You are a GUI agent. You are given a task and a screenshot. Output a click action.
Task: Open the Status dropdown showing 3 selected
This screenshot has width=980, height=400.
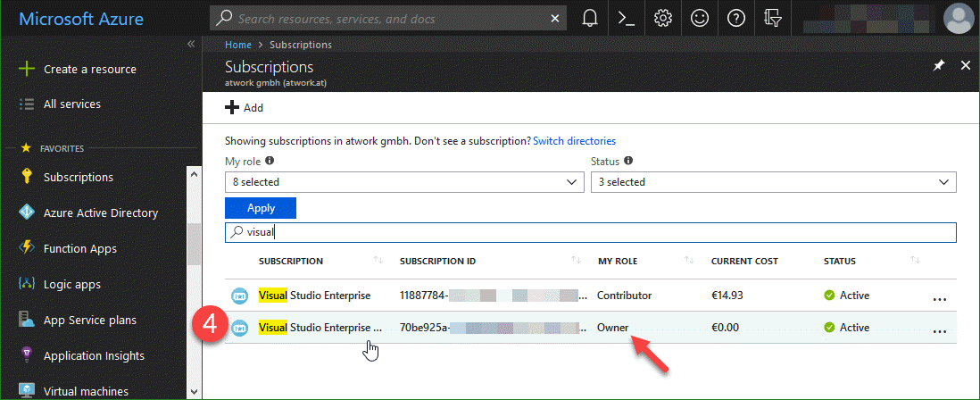click(773, 182)
